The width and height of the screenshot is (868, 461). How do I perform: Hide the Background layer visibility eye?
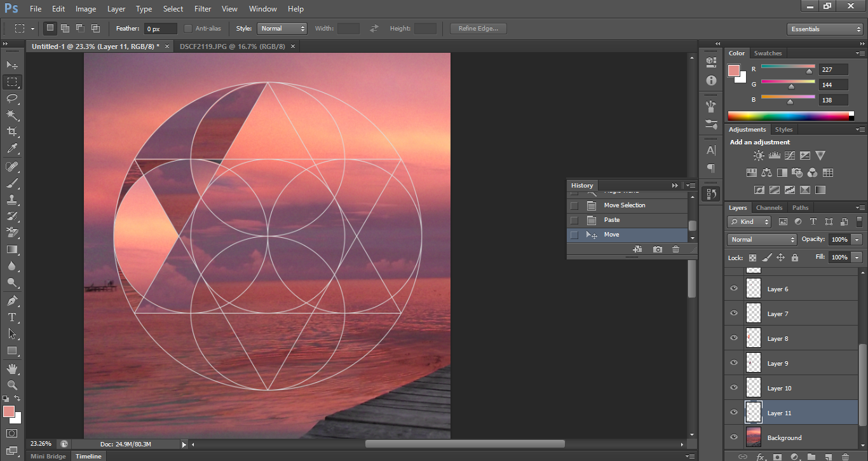[734, 437]
